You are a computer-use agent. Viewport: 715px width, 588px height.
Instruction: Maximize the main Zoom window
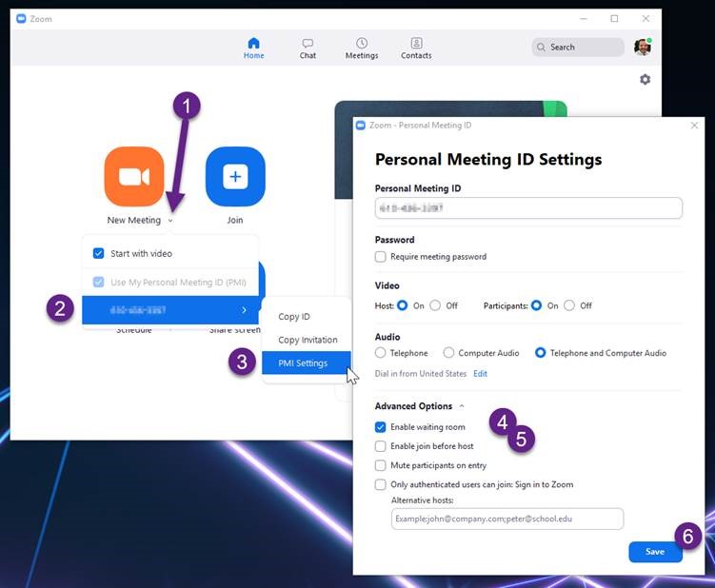point(614,19)
